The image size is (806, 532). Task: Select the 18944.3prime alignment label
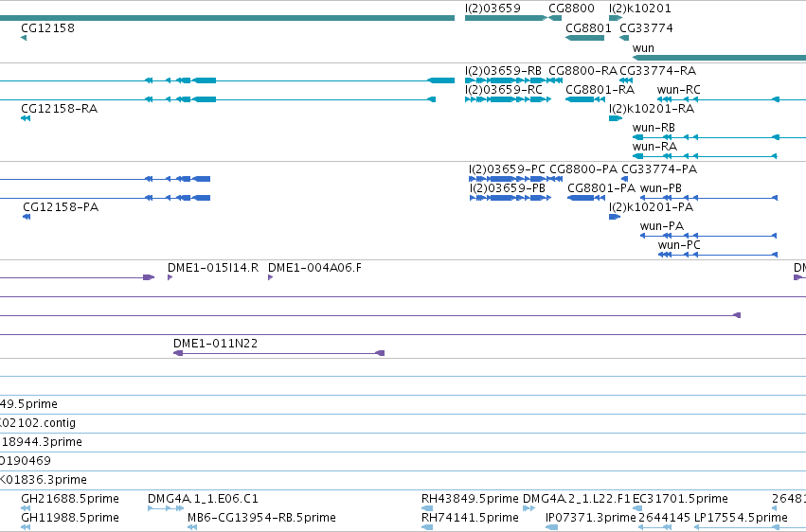41,442
